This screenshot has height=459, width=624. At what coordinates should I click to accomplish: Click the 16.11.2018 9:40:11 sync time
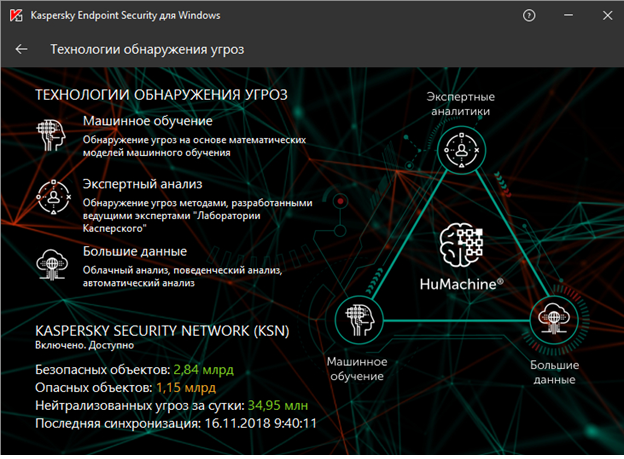[261, 423]
